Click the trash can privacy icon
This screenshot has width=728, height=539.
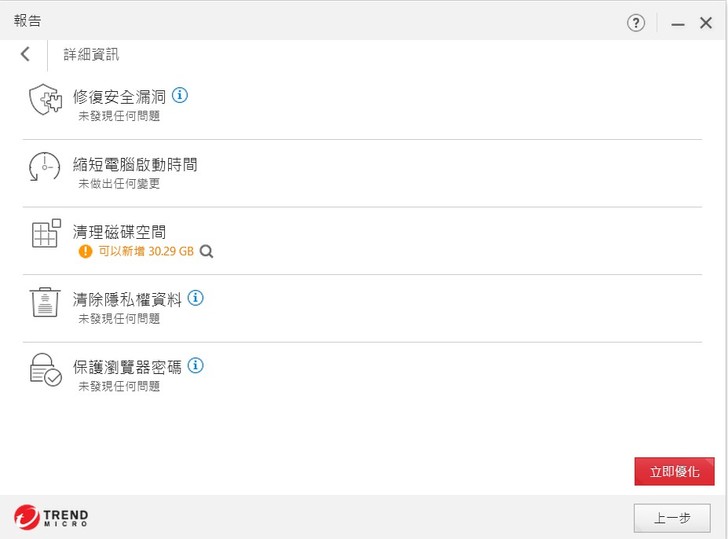[45, 302]
